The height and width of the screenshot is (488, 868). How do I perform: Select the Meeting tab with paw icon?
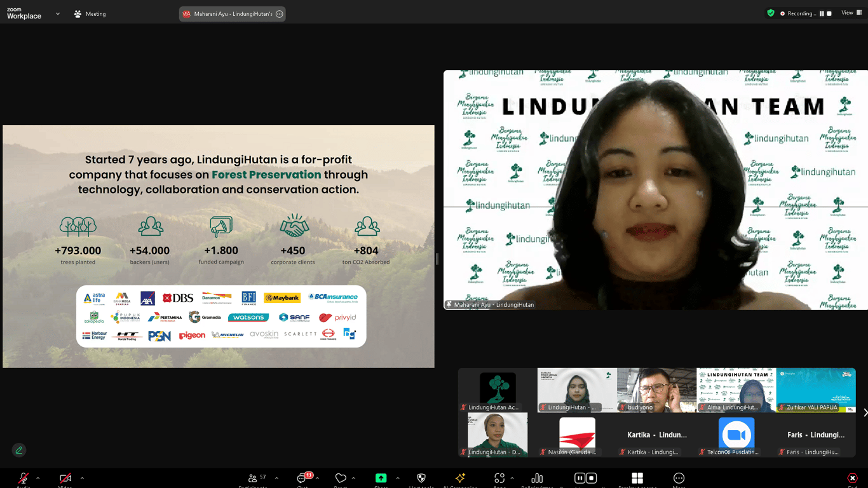coord(90,14)
